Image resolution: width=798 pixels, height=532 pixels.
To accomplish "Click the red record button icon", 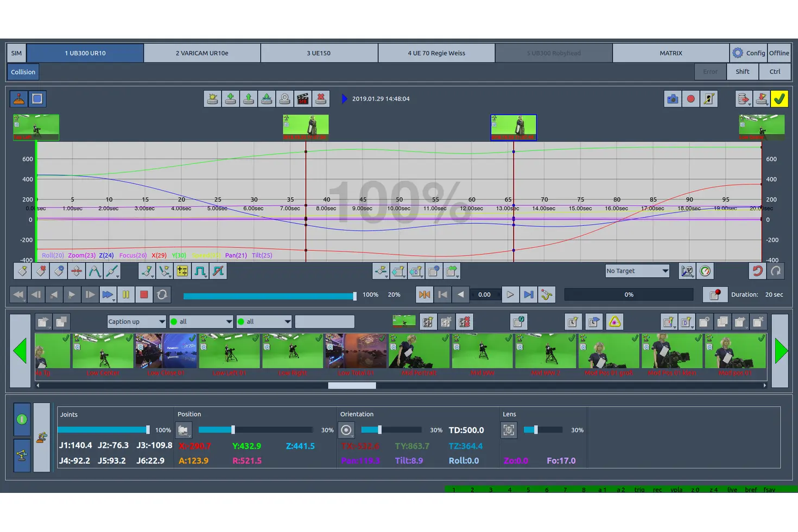I will pyautogui.click(x=691, y=99).
